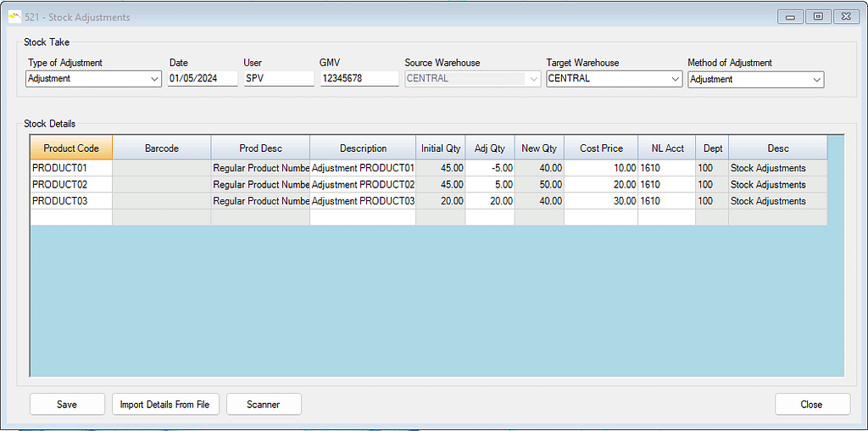This screenshot has height=431, width=868.
Task: Maximize the Stock Adjustments window
Action: (818, 17)
